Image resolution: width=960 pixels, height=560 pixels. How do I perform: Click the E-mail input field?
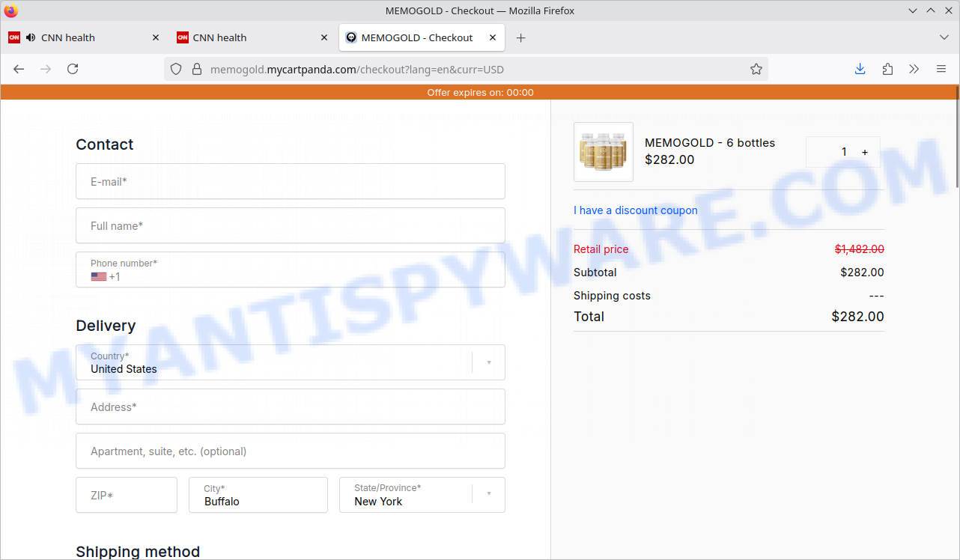pos(290,181)
